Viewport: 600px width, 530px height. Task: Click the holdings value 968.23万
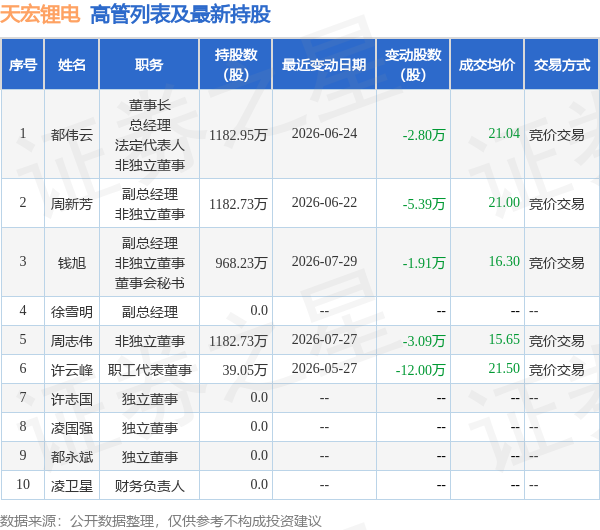point(241,263)
